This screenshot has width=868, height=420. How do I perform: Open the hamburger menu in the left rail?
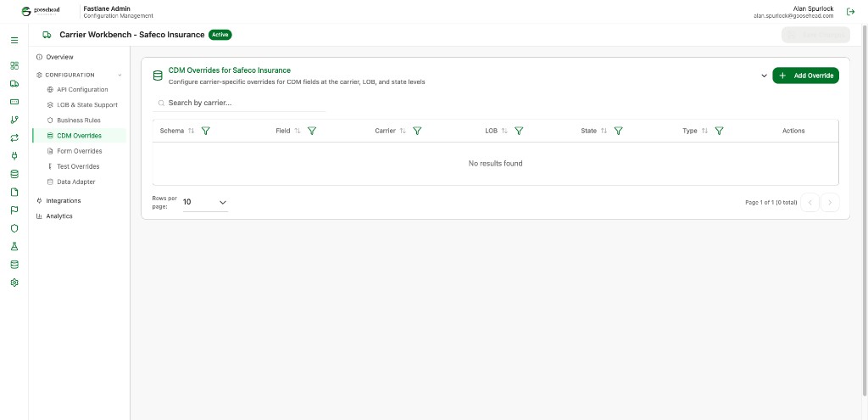(14, 41)
